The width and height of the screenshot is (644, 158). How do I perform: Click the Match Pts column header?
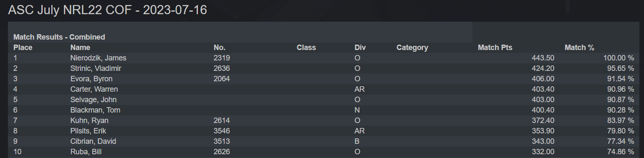(495, 48)
